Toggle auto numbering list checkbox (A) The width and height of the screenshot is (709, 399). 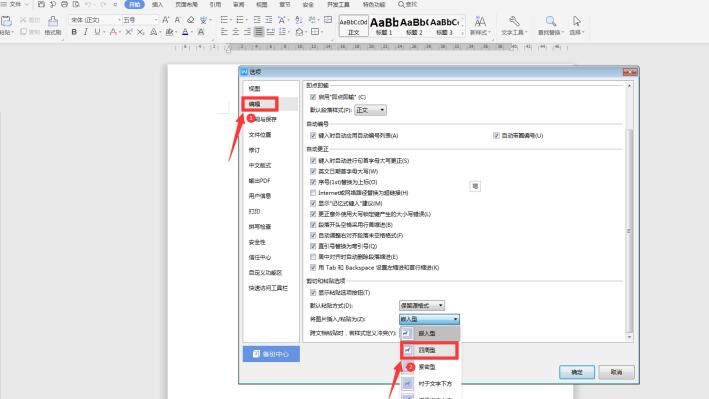tap(313, 135)
